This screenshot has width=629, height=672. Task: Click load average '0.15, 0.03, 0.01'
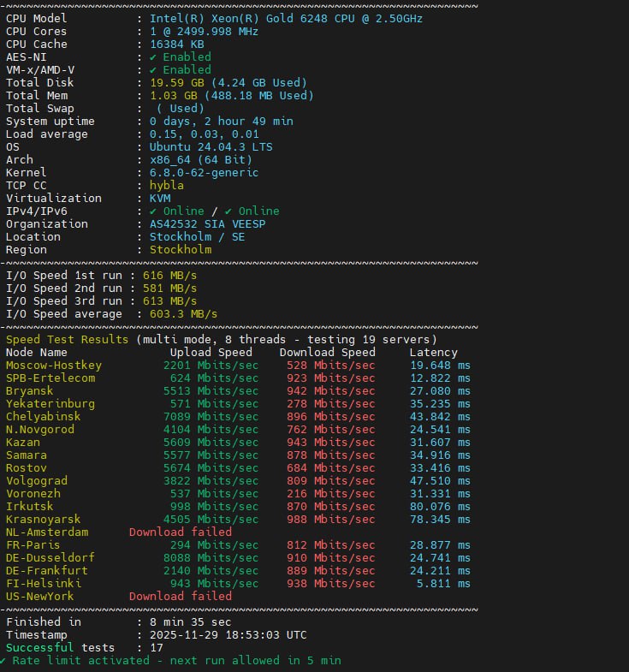click(x=204, y=134)
